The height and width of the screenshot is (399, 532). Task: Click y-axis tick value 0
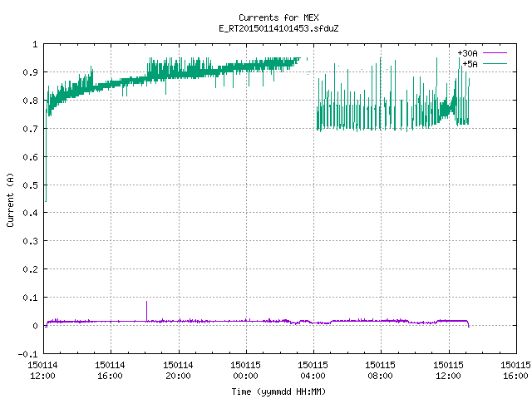[x=35, y=326]
